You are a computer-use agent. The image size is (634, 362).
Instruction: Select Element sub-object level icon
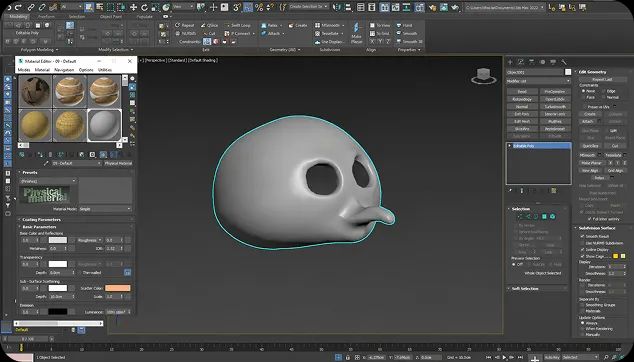pos(553,217)
